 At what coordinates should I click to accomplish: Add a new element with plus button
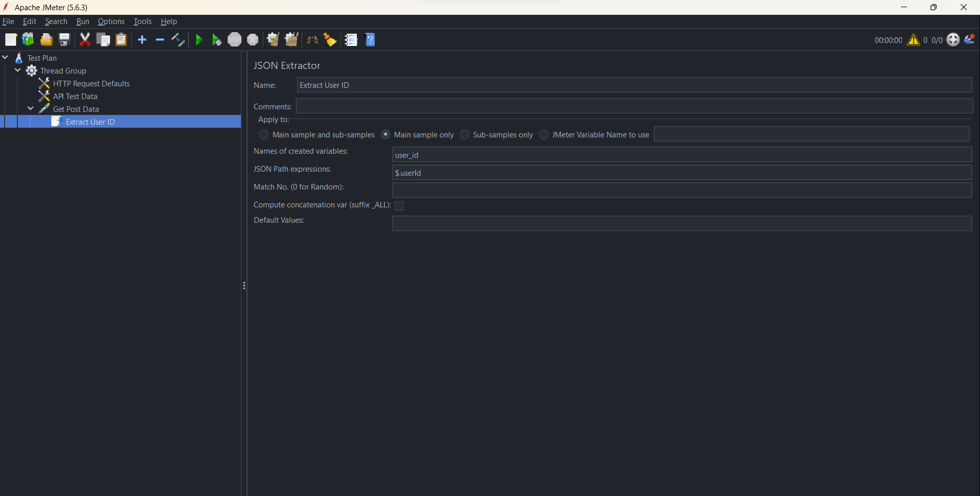pos(142,39)
